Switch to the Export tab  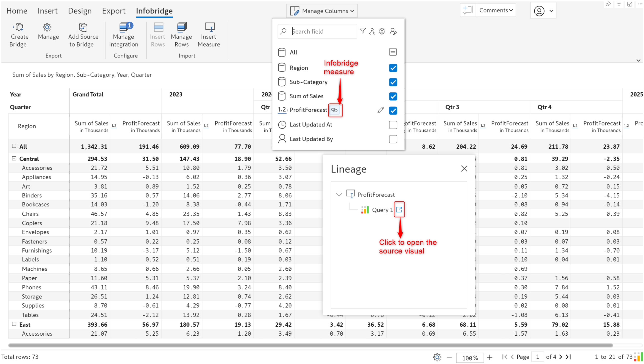point(113,11)
